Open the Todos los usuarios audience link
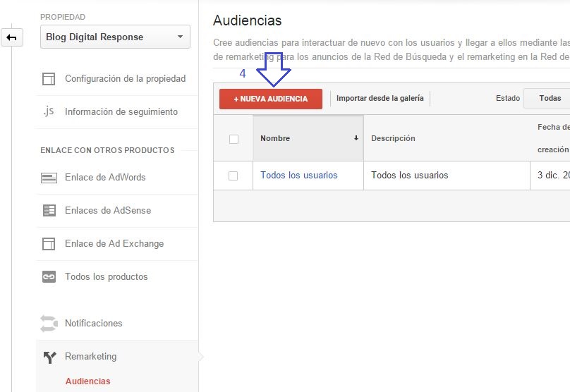The image size is (570, 392). pos(299,176)
